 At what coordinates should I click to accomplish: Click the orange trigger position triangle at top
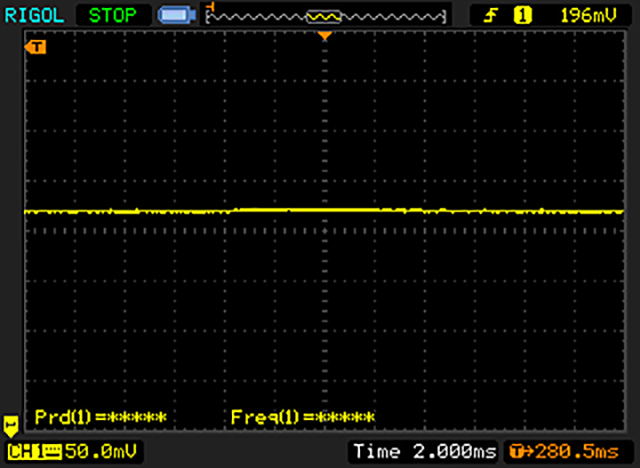[324, 36]
